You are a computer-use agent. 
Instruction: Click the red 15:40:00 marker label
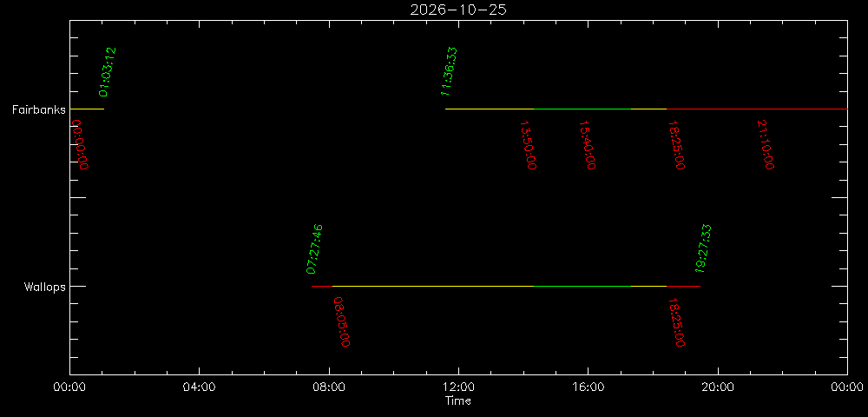(x=588, y=145)
